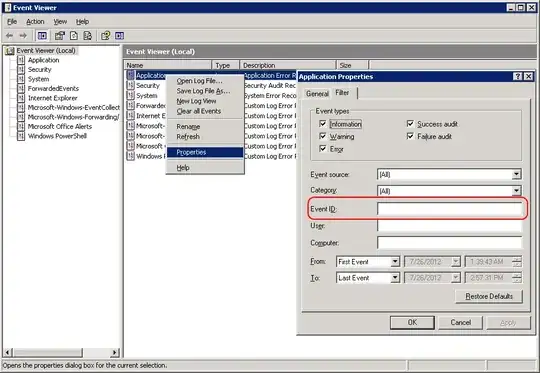This screenshot has width=540, height=373.
Task: Select the Windows PowerShell log in the tree
Action: coord(57,136)
